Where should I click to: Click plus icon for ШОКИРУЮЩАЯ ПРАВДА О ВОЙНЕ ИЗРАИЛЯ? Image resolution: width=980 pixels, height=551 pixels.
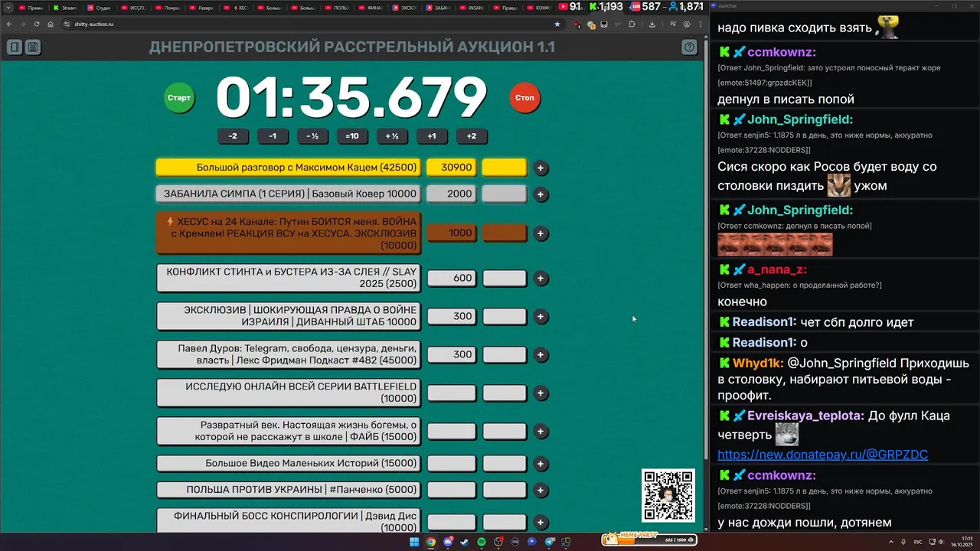(541, 317)
